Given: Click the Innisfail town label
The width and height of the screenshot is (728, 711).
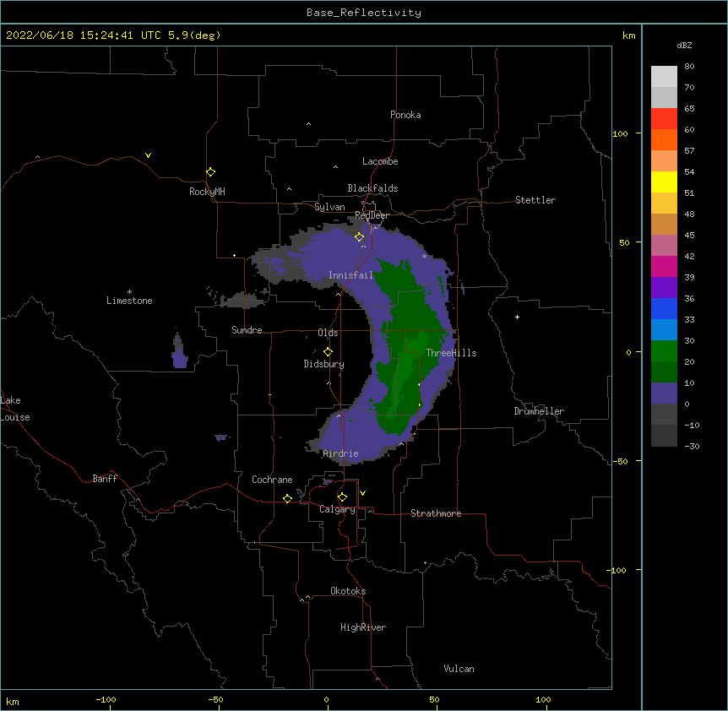Looking at the screenshot, I should [350, 275].
